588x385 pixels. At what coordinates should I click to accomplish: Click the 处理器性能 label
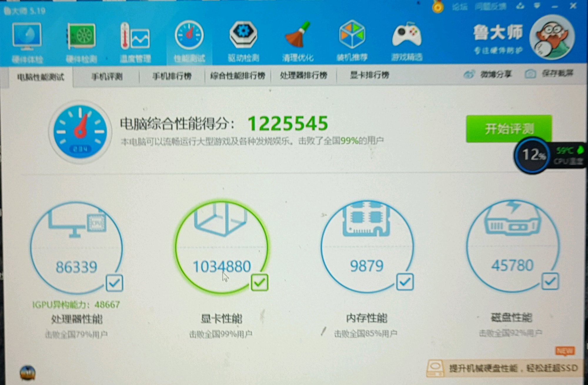pos(77,319)
